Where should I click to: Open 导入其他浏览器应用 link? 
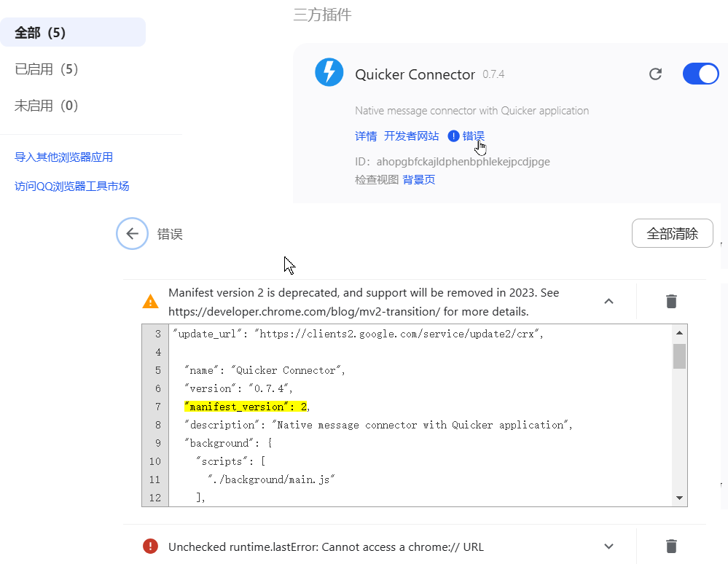pos(63,157)
